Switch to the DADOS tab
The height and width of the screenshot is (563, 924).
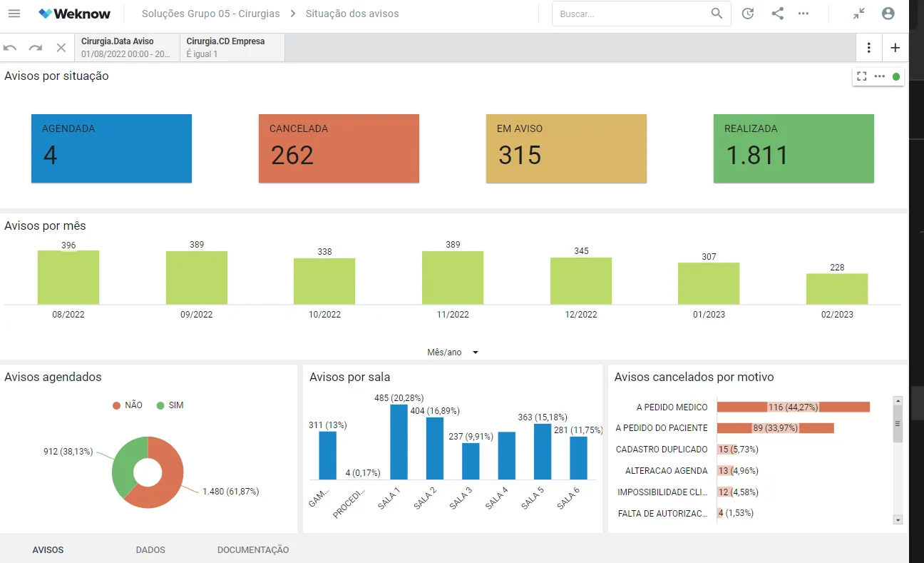[150, 550]
